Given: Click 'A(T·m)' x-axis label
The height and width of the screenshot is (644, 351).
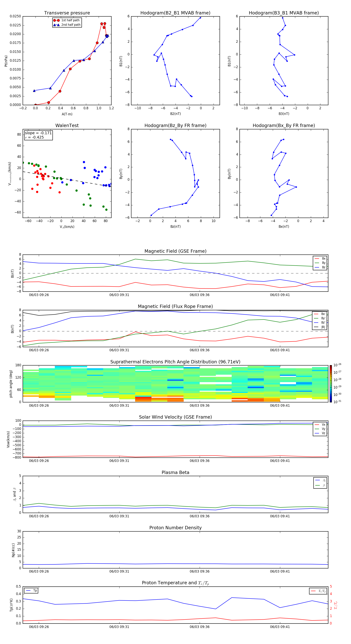Looking at the screenshot, I should [x=67, y=114].
